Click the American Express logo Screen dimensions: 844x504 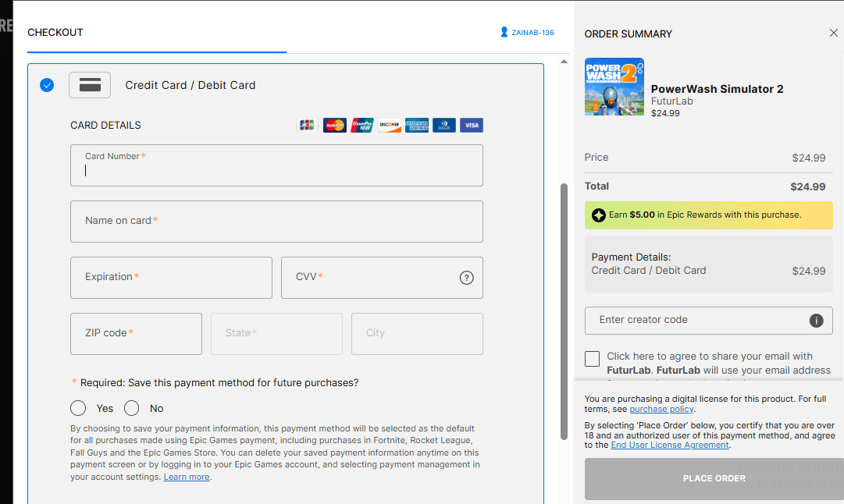pos(417,125)
